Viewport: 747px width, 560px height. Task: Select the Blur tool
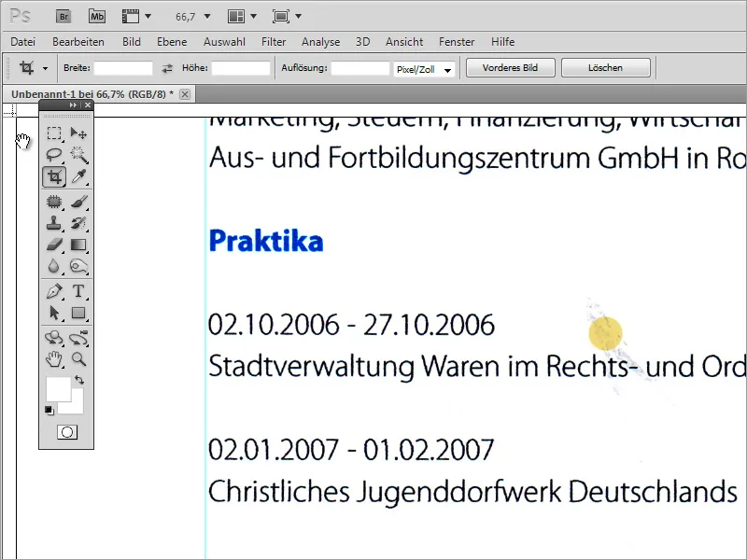click(54, 266)
